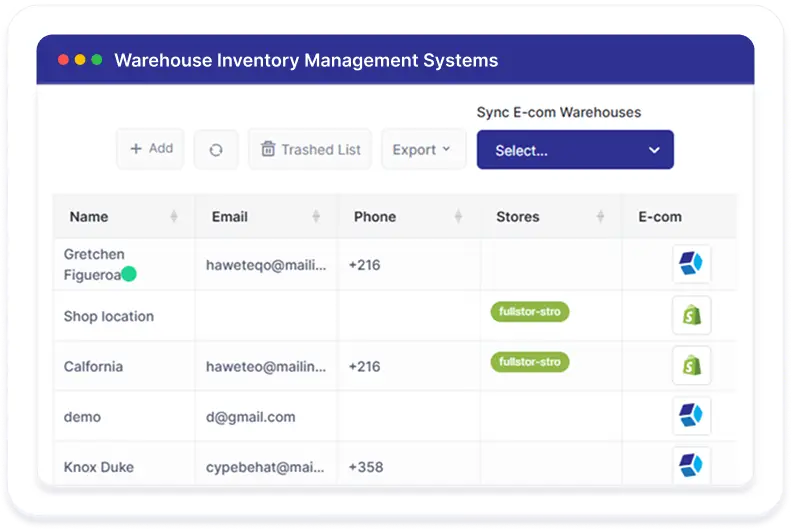Click the Shopify icon for Calfornia row
This screenshot has height=530, width=792.
click(691, 366)
